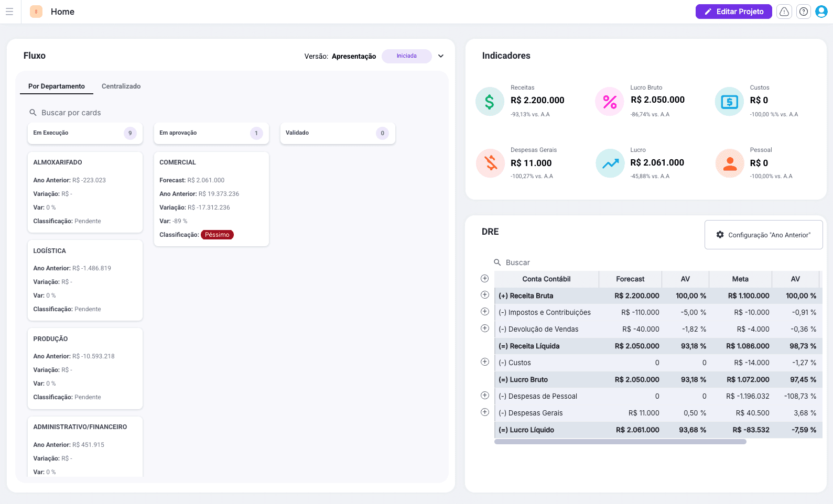Viewport: 833px width, 504px height.
Task: Click COMERCIAL Forecast R$ 2.061.000 text
Action: tap(192, 180)
